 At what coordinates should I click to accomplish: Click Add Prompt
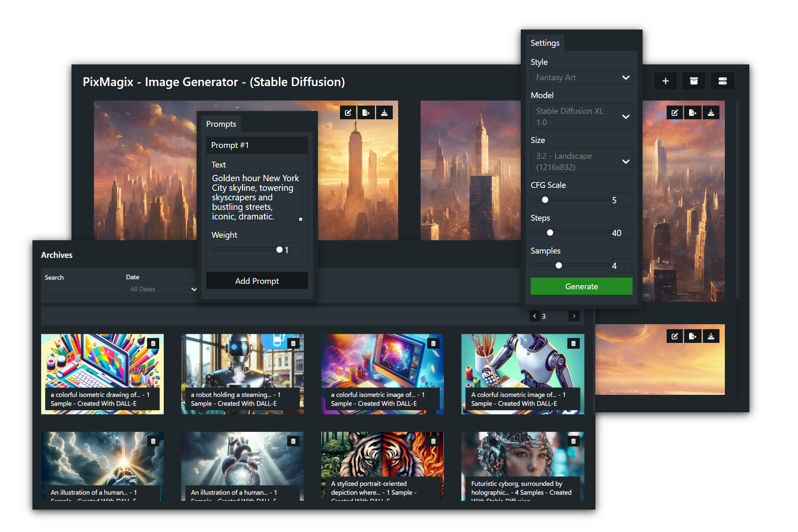click(x=257, y=281)
